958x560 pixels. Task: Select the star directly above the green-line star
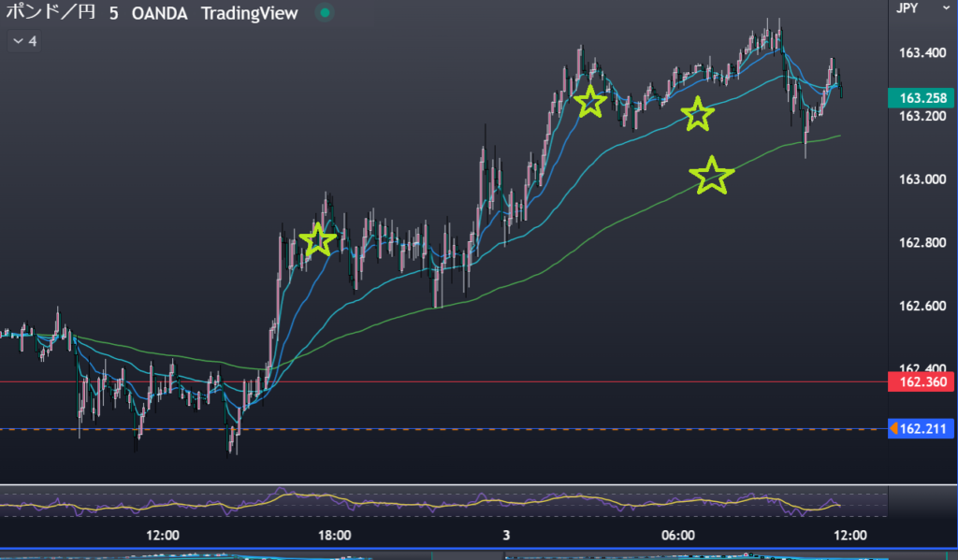click(697, 113)
